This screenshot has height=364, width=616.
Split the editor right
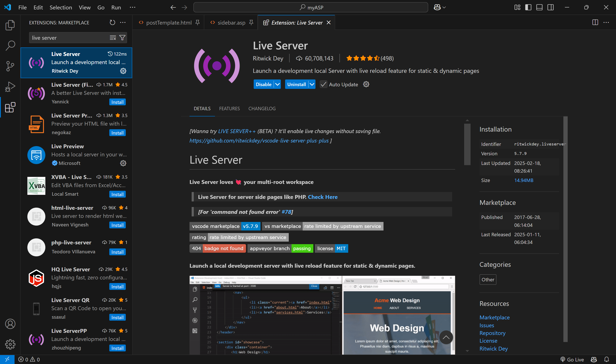pyautogui.click(x=595, y=22)
